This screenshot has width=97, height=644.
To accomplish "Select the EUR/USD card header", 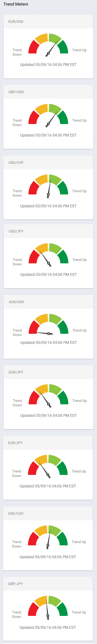I will (48, 21).
